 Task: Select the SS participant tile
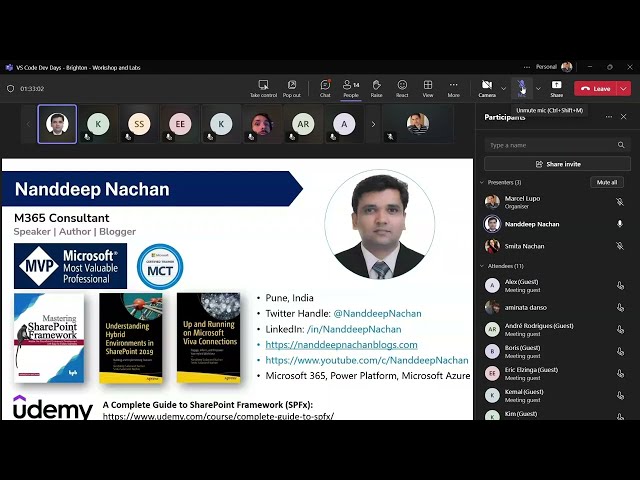pos(139,124)
